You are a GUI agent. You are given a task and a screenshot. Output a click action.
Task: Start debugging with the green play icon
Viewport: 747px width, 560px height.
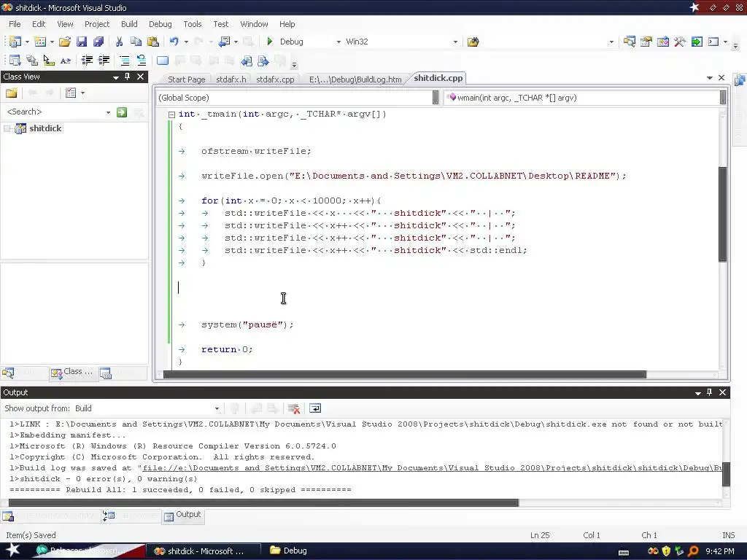[270, 42]
